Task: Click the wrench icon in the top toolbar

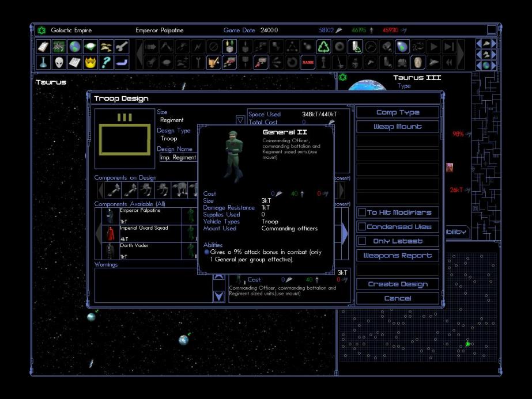Action: pyautogui.click(x=122, y=47)
